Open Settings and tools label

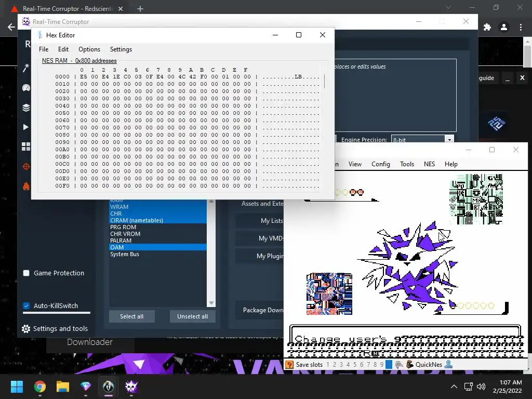60,329
